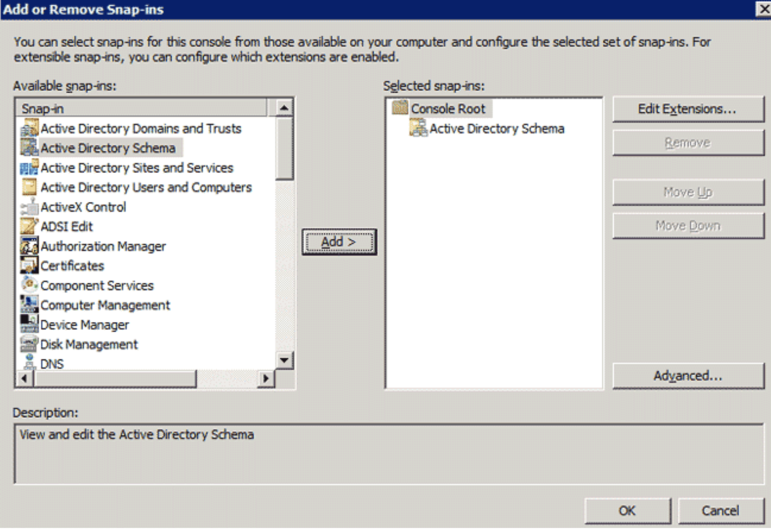The image size is (771, 532).
Task: Click the Active Directory Domains and Trusts icon
Action: 29,128
